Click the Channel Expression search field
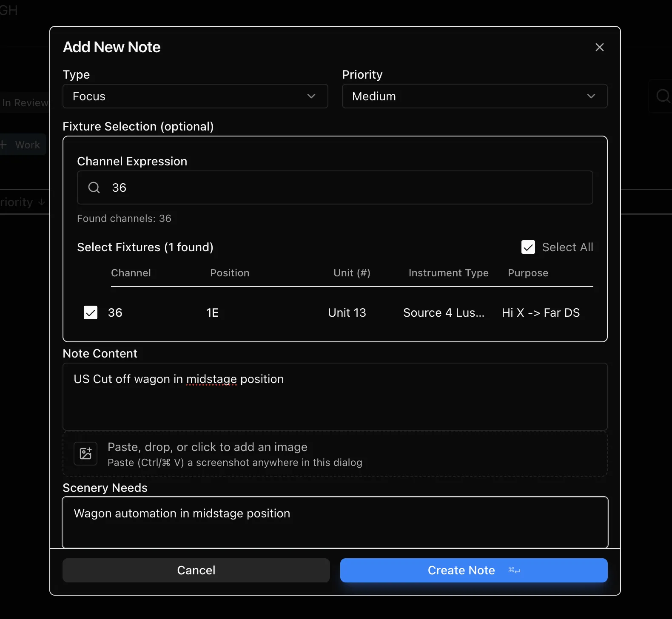 pyautogui.click(x=335, y=187)
